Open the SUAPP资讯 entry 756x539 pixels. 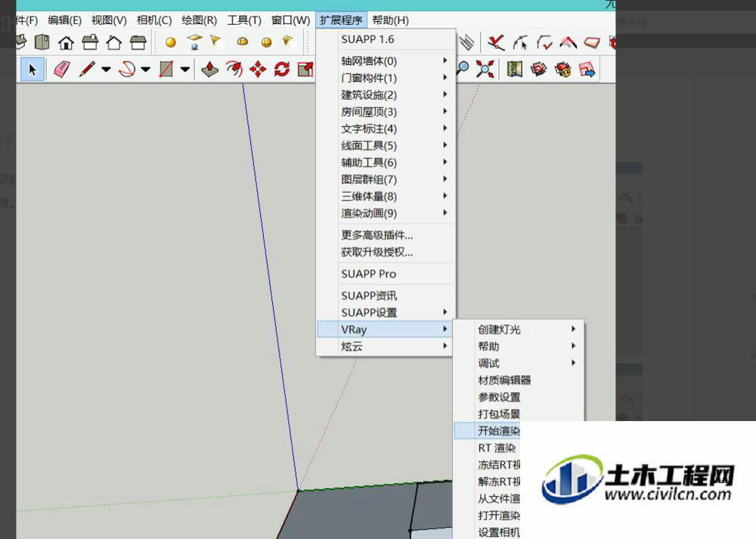[x=386, y=295]
